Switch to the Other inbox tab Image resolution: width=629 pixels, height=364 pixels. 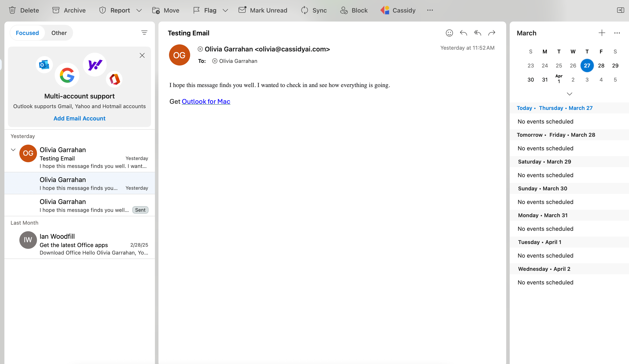[x=59, y=33]
